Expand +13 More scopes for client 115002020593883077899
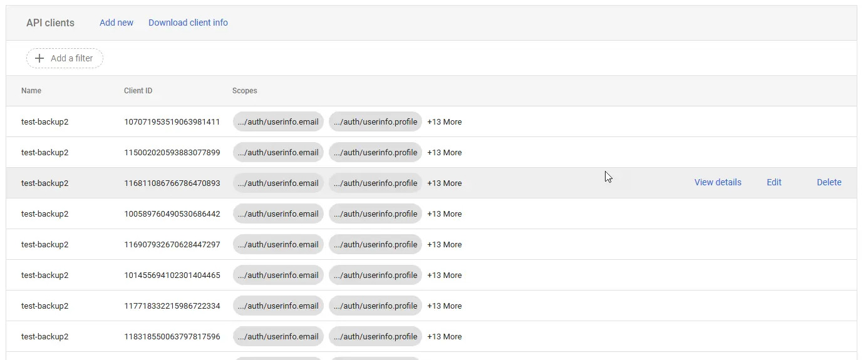Screen dimensions: 868x360 (444, 153)
